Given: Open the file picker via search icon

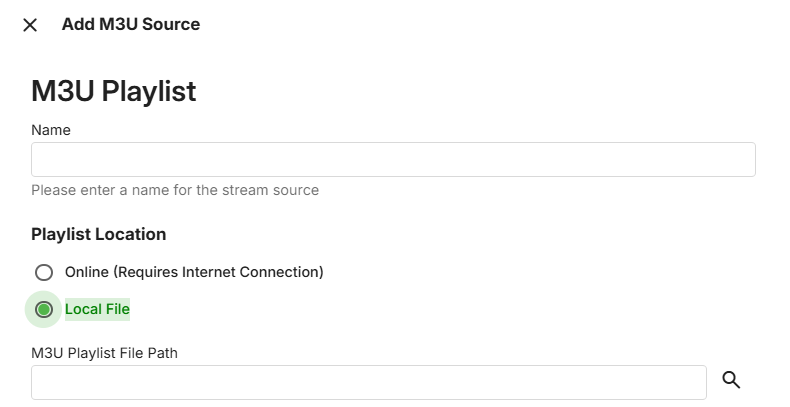Looking at the screenshot, I should click(731, 380).
